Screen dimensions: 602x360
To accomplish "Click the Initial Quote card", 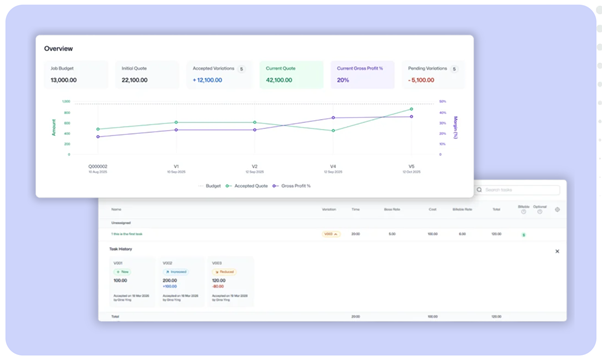I will tap(147, 74).
